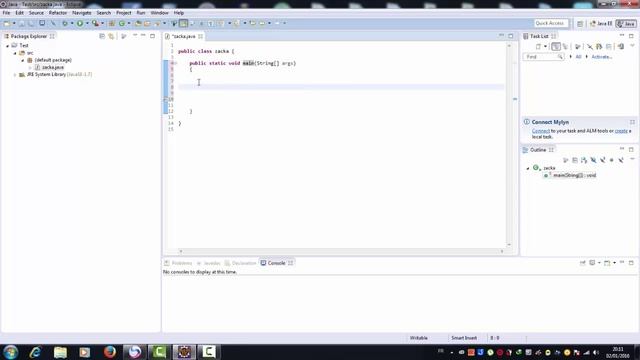This screenshot has height=360, width=640.
Task: Open the Navigate menu
Action: 82,13
